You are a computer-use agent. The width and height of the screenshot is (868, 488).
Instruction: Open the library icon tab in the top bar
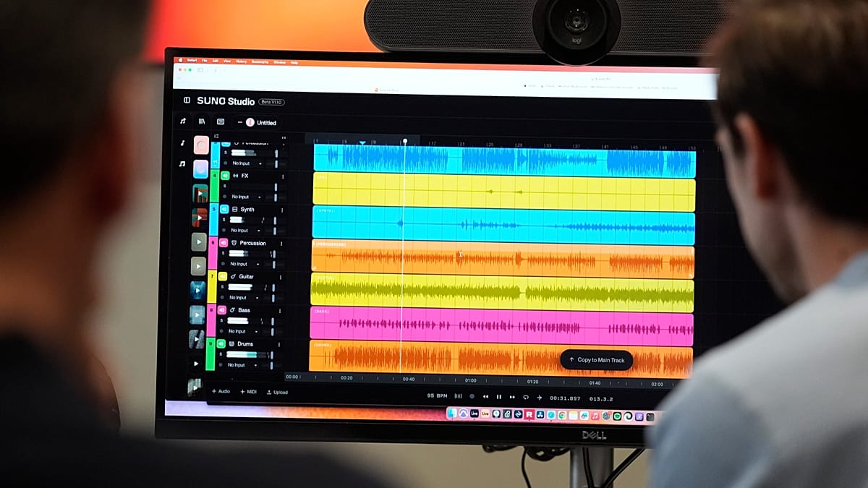202,121
